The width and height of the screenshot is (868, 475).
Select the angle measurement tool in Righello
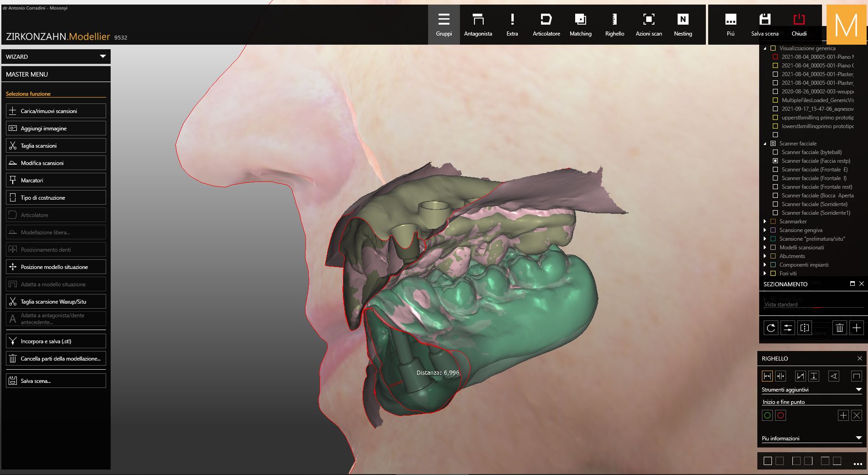coord(834,376)
